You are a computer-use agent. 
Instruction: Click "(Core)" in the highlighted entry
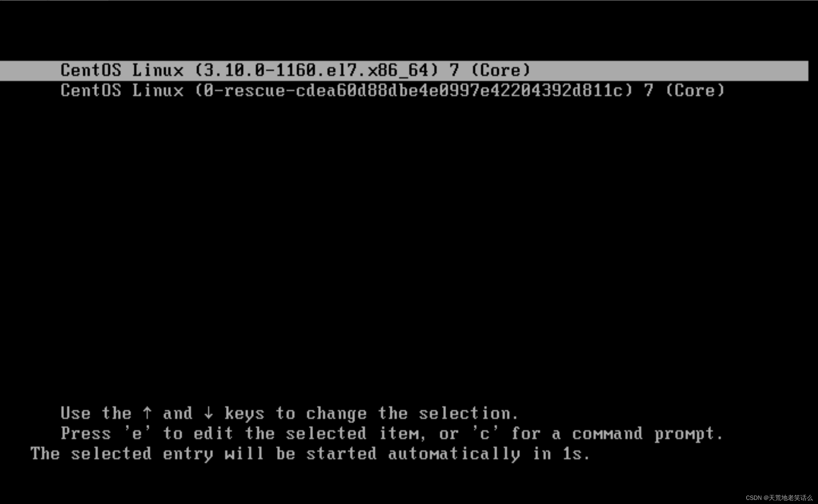501,71
